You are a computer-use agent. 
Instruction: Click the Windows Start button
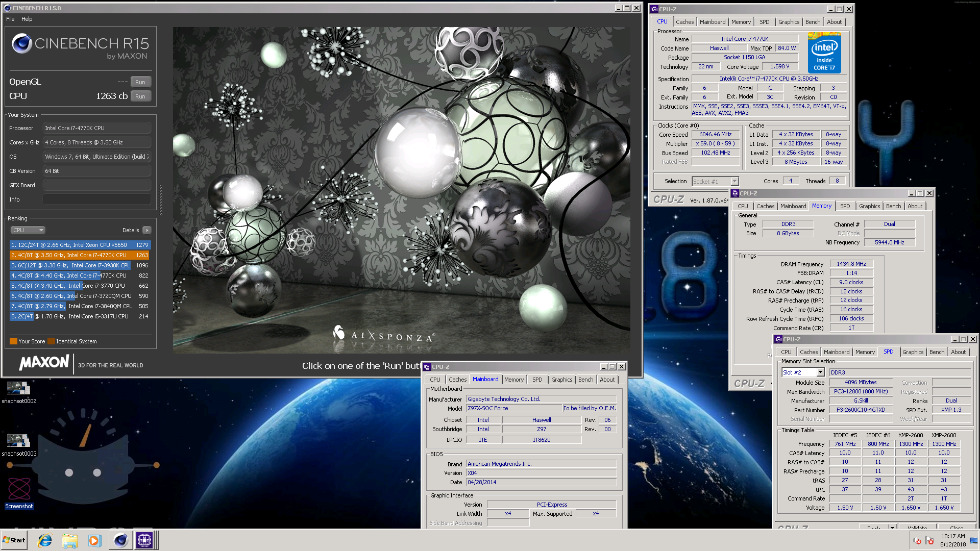[14, 540]
